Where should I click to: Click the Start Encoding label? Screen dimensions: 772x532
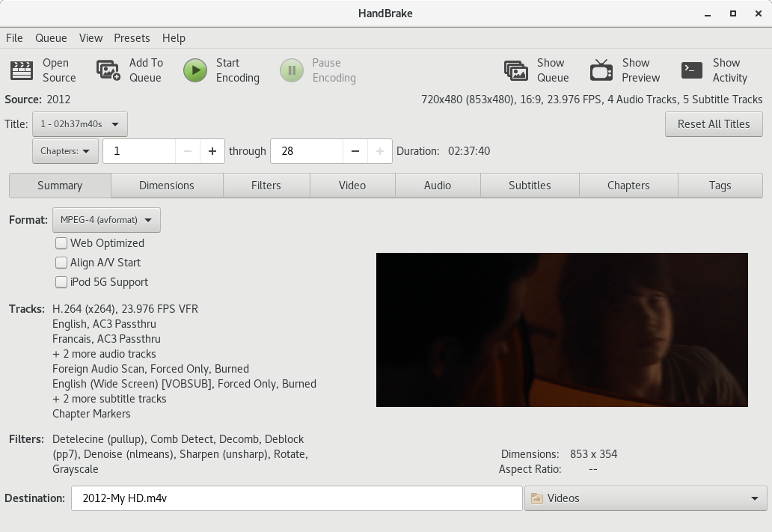click(x=238, y=70)
